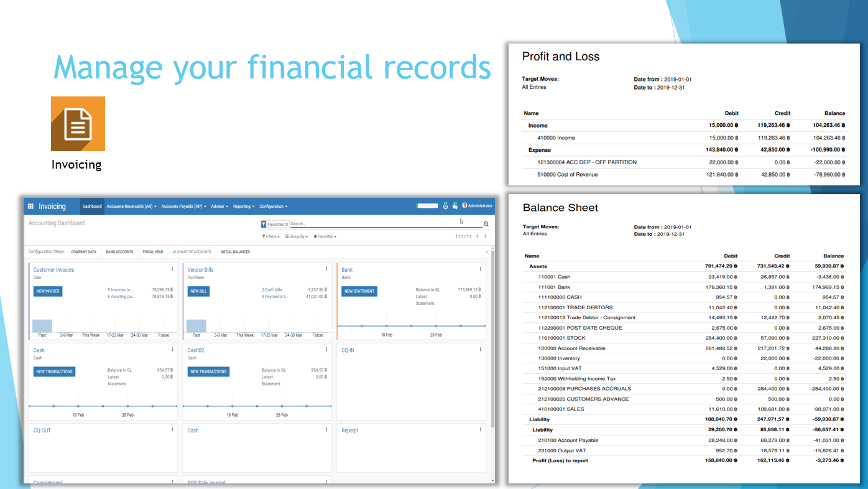Click the Past bar in Vendor Bills chart
The image size is (868, 489).
click(196, 326)
